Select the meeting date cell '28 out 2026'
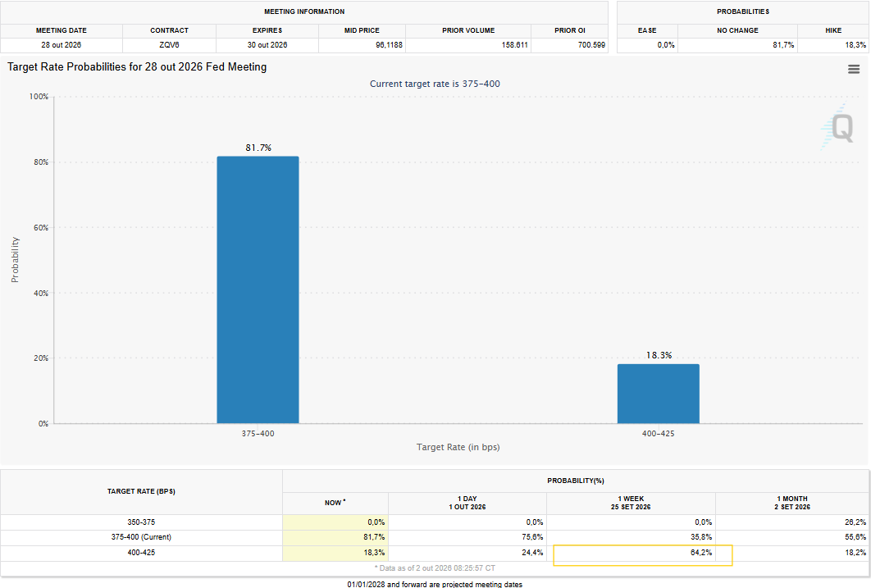 [62, 45]
